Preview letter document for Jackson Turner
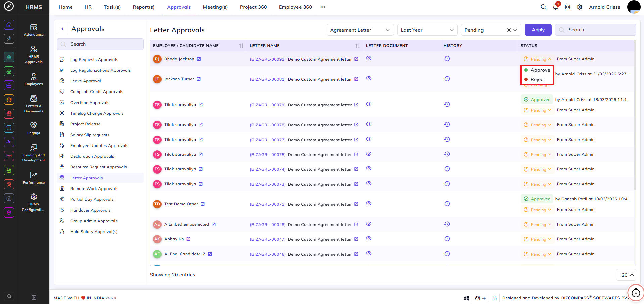 click(x=369, y=78)
